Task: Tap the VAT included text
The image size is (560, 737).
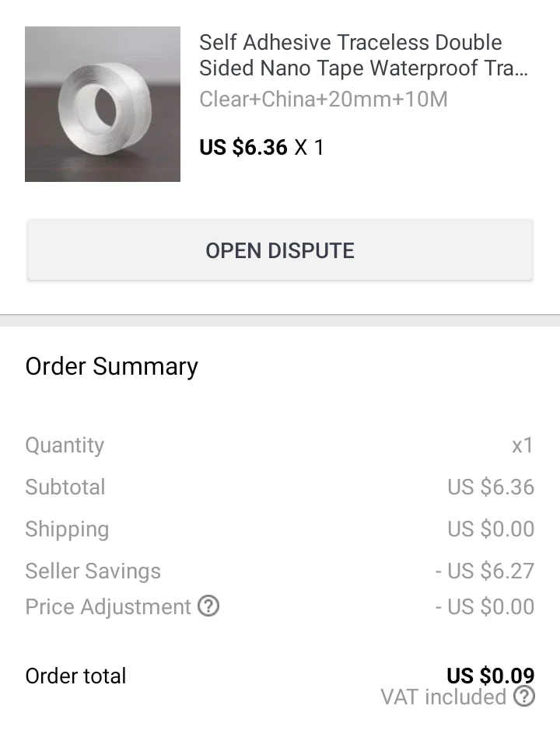Action: (x=443, y=697)
